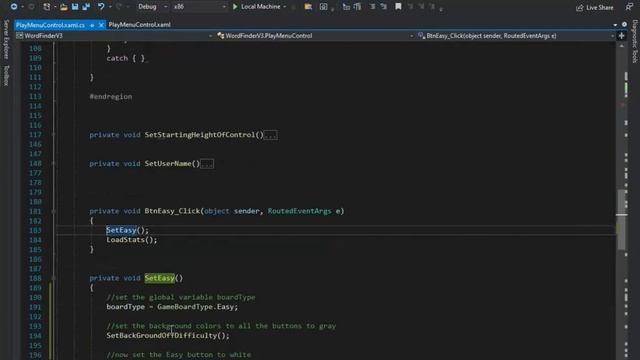Click RoutedEventArgs in the method signature

[x=300, y=211]
